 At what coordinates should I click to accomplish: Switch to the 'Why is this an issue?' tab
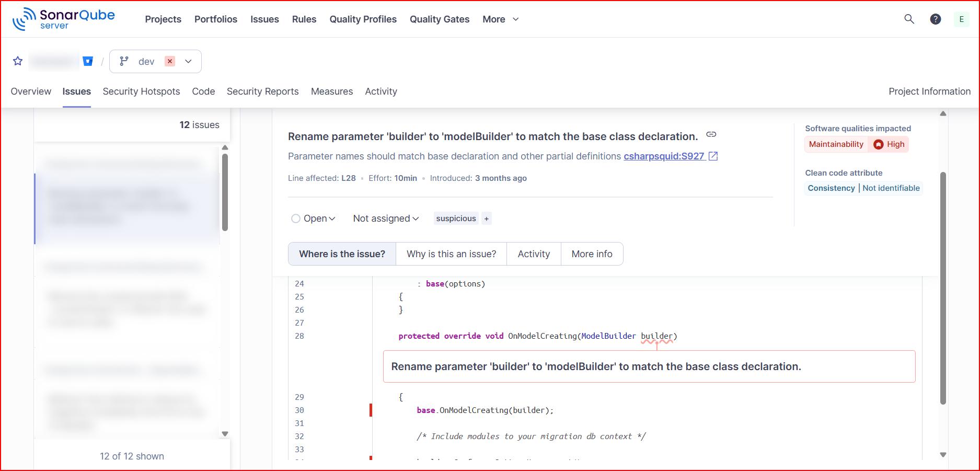451,254
